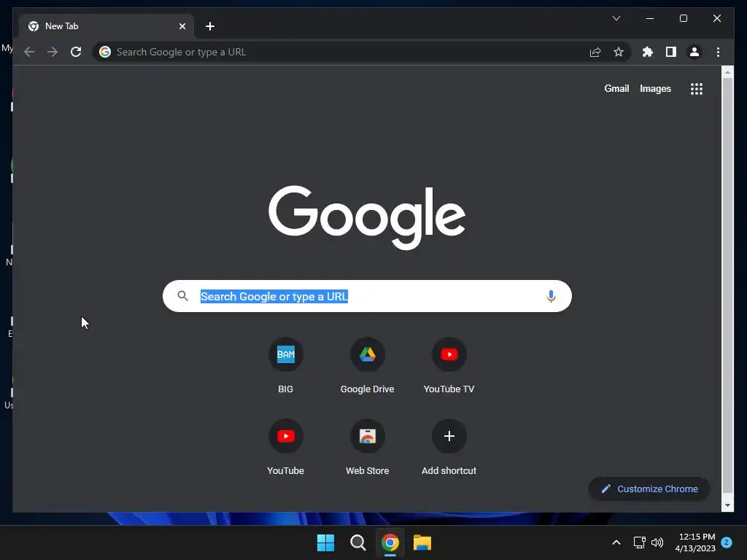Open the Windows Start menu
This screenshot has width=747, height=560.
[326, 542]
